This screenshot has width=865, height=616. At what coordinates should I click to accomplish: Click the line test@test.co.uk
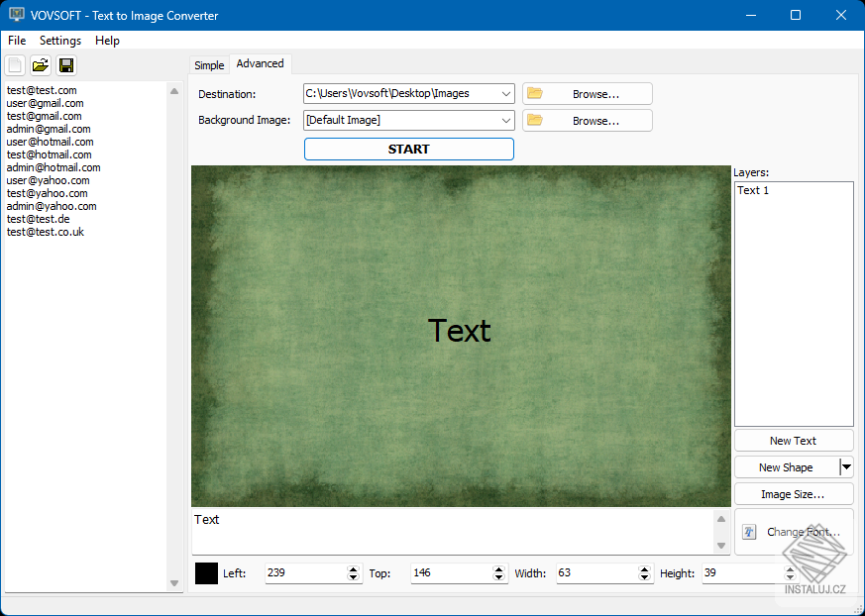tap(46, 232)
